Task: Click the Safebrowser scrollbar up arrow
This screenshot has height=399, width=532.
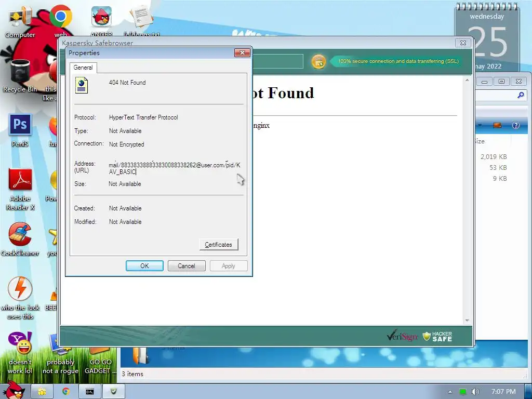Action: pyautogui.click(x=467, y=81)
